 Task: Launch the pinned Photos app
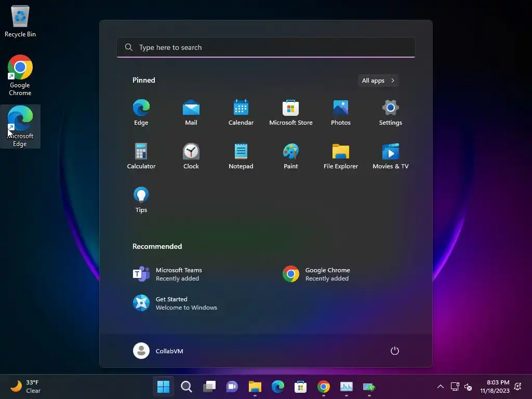[341, 113]
